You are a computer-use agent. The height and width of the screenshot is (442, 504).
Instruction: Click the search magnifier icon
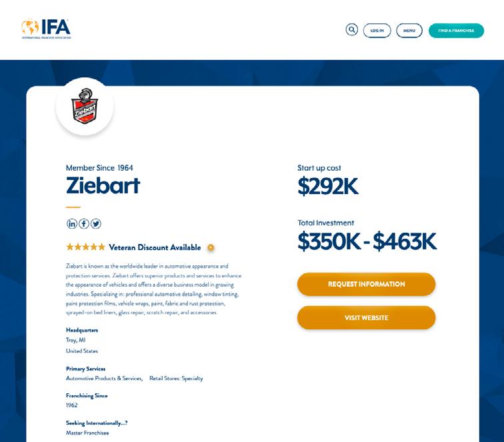point(351,29)
